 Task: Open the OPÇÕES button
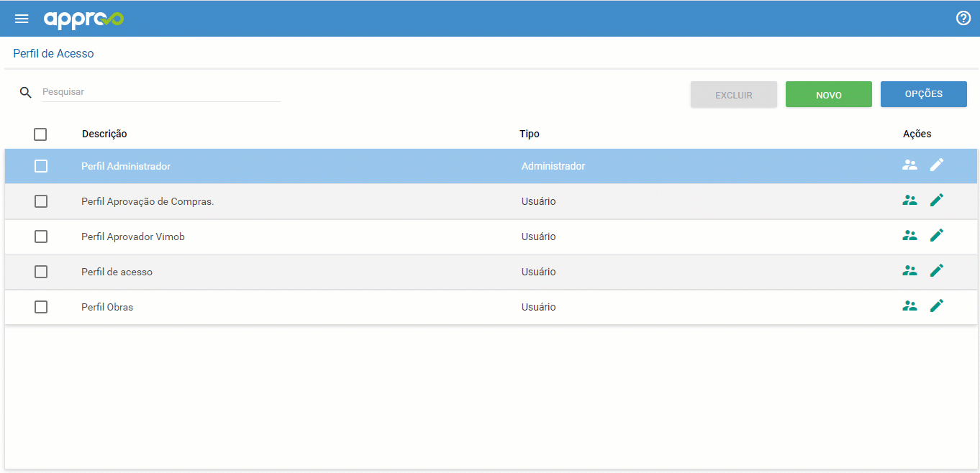coord(924,94)
